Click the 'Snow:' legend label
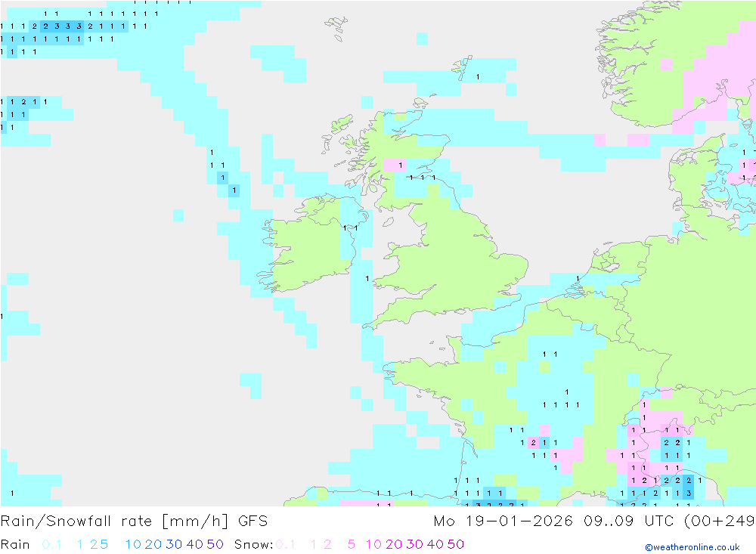Image resolution: width=756 pixels, height=554 pixels. pos(253,544)
